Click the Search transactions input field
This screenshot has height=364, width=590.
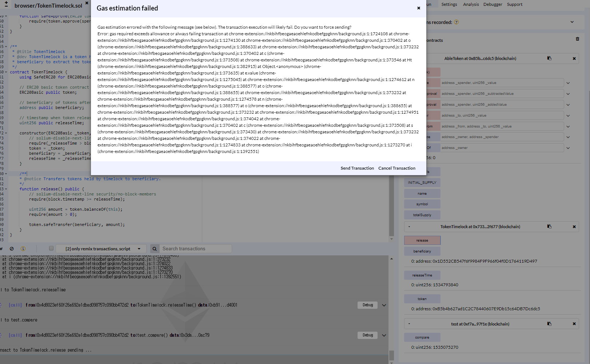click(196, 248)
